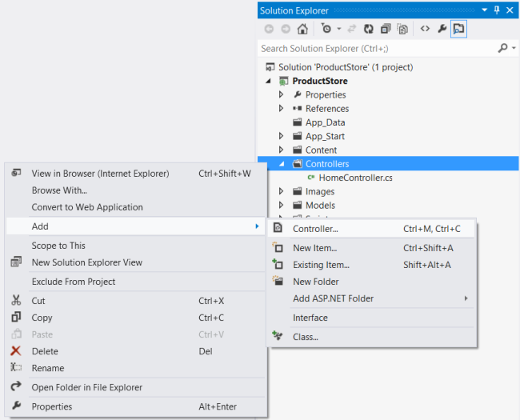Toggle auto-hide pin on Solution Explorer

pyautogui.click(x=496, y=10)
